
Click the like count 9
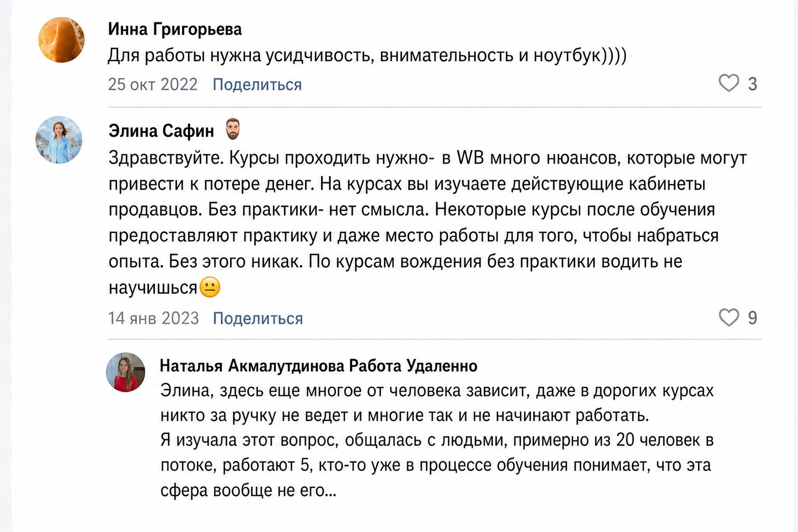[x=752, y=318]
